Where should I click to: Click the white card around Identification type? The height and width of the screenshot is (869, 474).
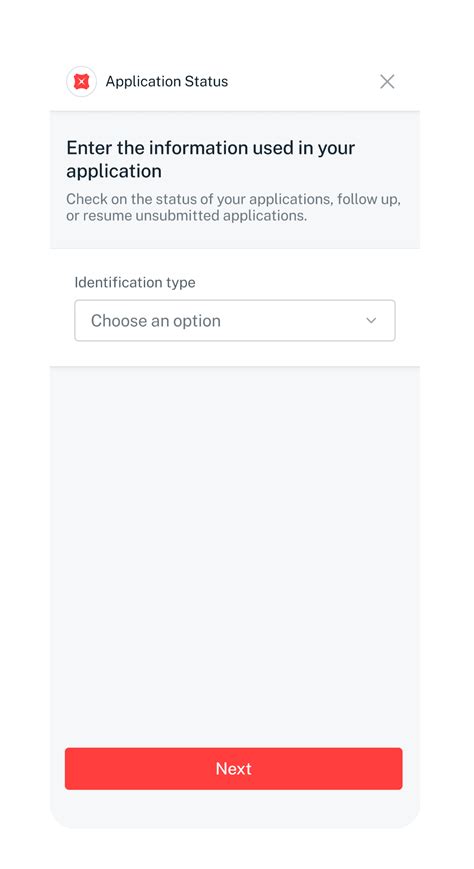click(235, 308)
